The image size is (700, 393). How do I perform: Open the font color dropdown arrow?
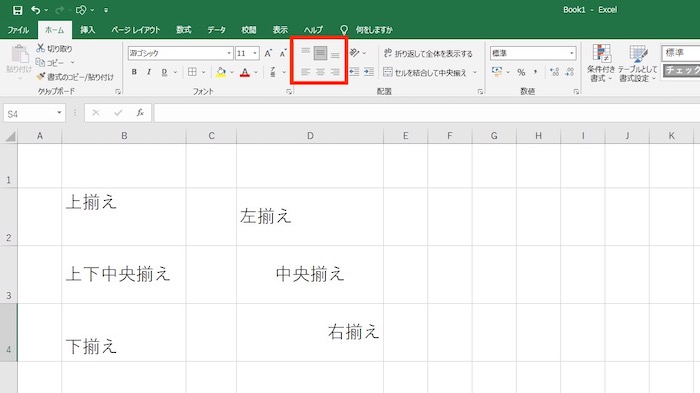pyautogui.click(x=256, y=72)
